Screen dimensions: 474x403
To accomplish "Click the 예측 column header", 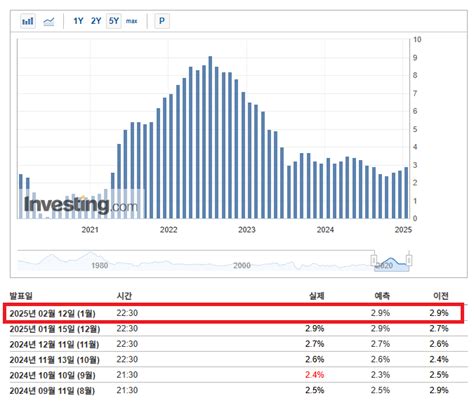I will 382,296.
